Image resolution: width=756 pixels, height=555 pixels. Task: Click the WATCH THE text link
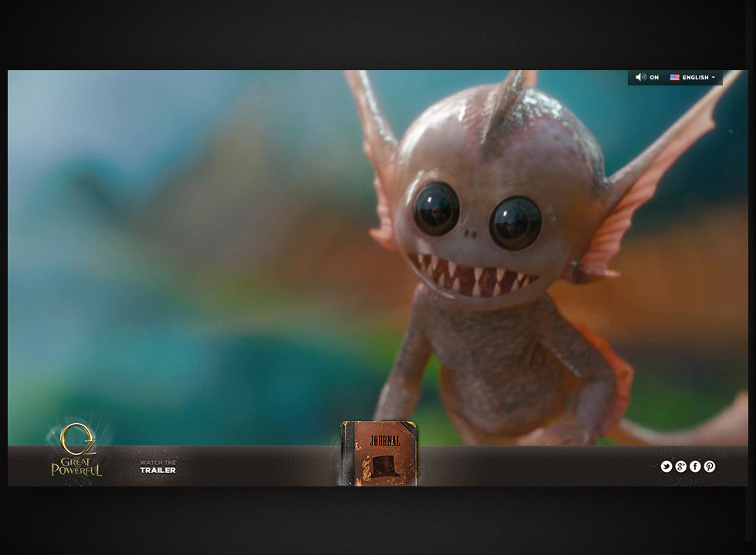(157, 462)
